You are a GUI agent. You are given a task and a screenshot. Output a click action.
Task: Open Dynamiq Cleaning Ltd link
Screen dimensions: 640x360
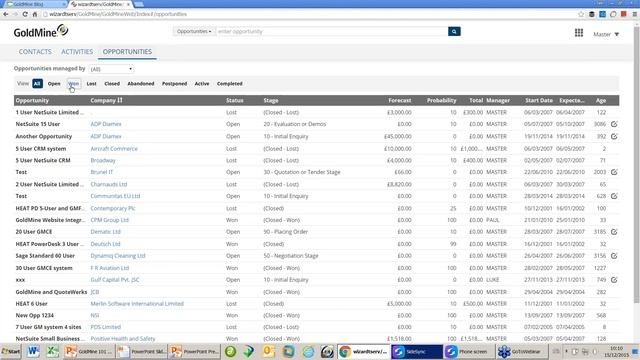pos(118,256)
